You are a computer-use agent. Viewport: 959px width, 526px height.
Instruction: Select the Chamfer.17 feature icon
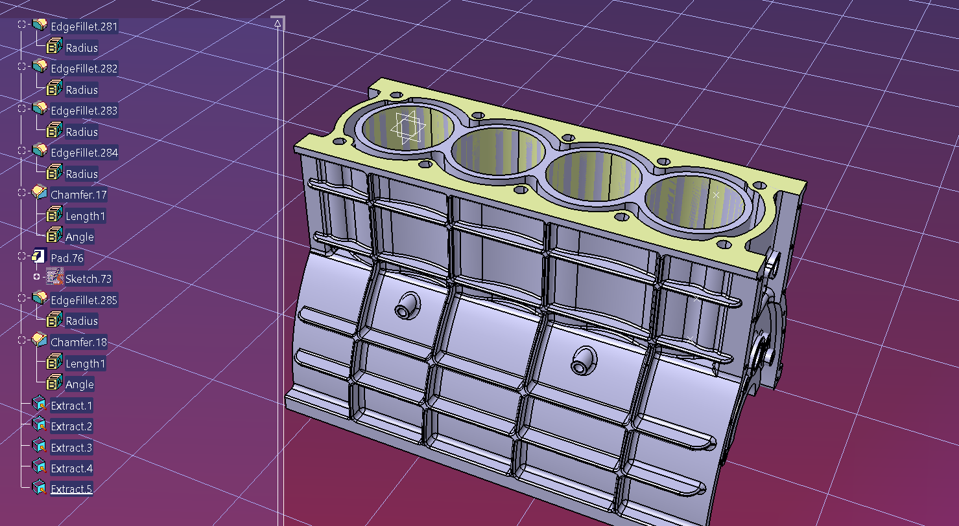[x=40, y=193]
